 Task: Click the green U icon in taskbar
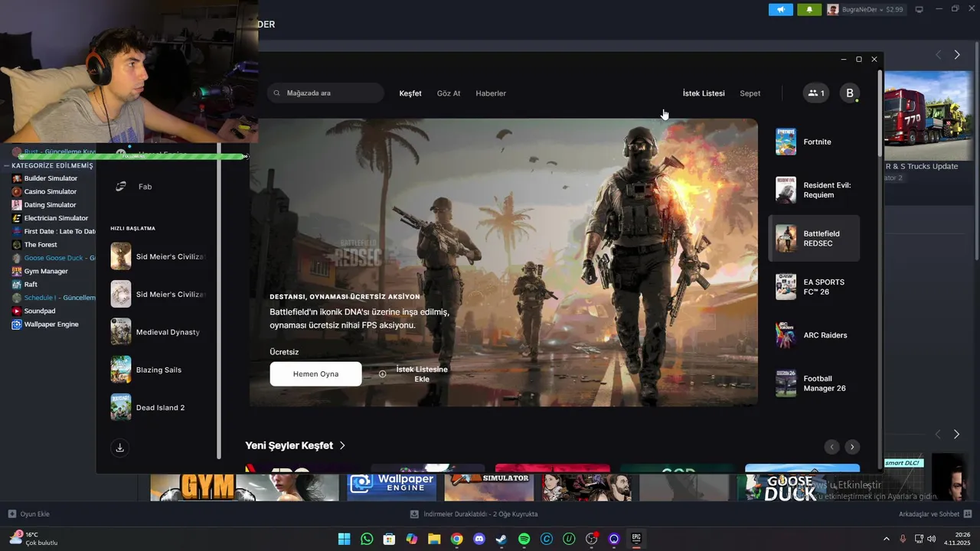[569, 539]
